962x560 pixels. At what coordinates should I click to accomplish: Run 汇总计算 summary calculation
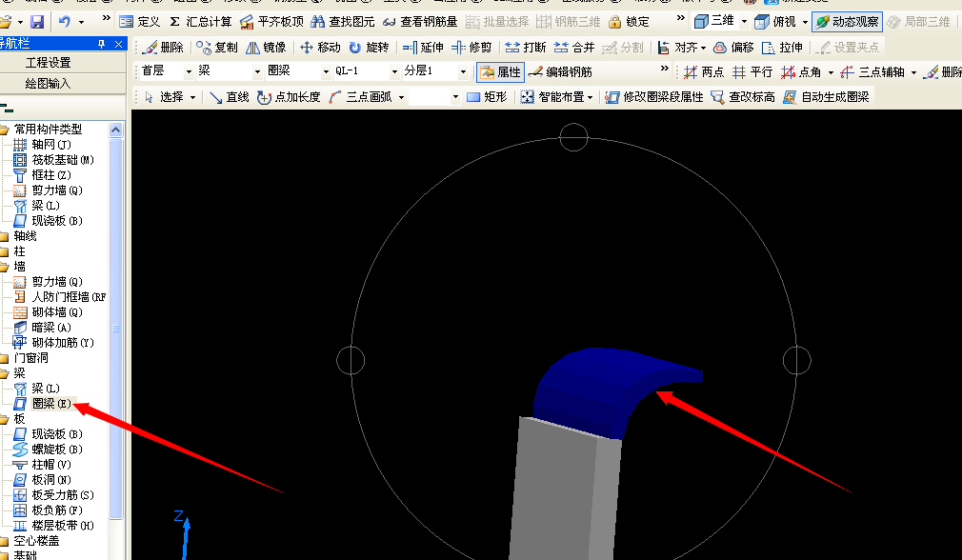(x=201, y=22)
